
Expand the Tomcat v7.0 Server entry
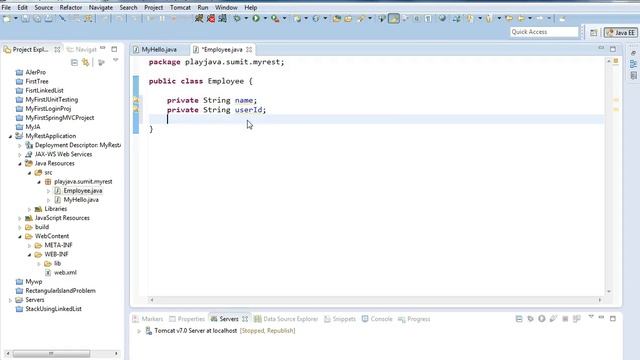139,331
